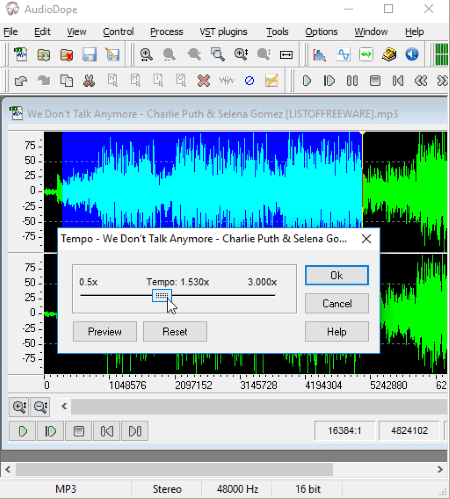Open the Edit menu
450x499 pixels.
(x=42, y=32)
